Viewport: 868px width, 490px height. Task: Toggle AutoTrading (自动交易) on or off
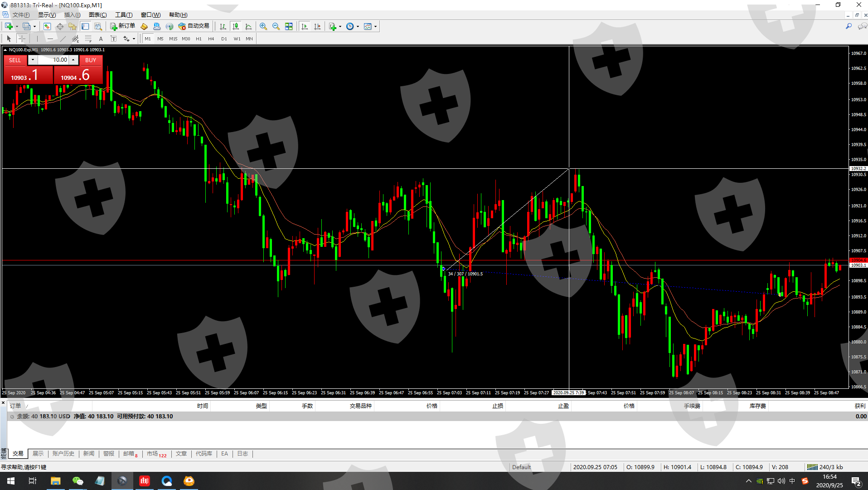[x=194, y=26]
